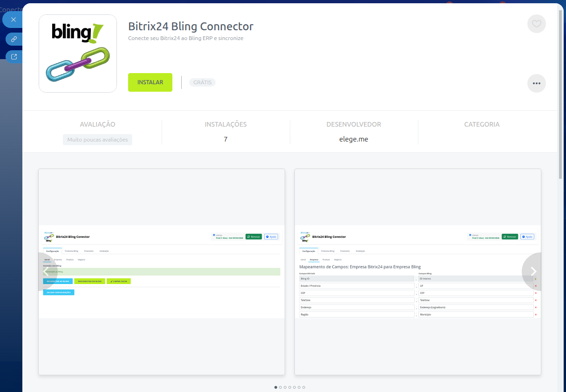Select the second carousel pagination dot
This screenshot has height=392, width=566.
pyautogui.click(x=280, y=387)
